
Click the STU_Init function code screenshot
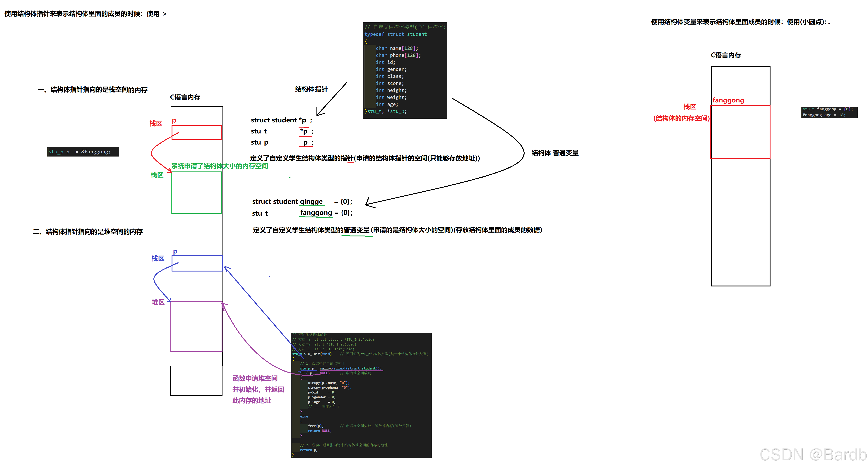tap(361, 395)
